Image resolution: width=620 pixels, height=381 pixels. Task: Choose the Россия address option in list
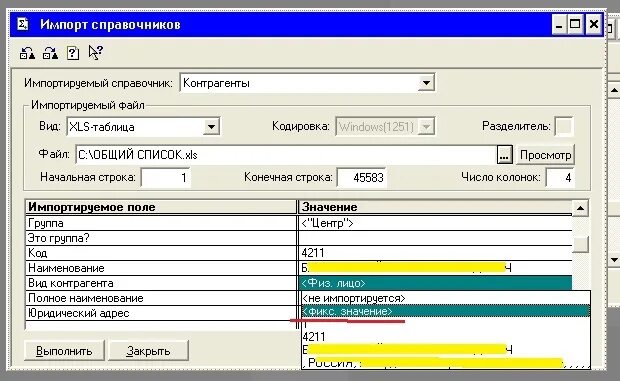[446, 362]
